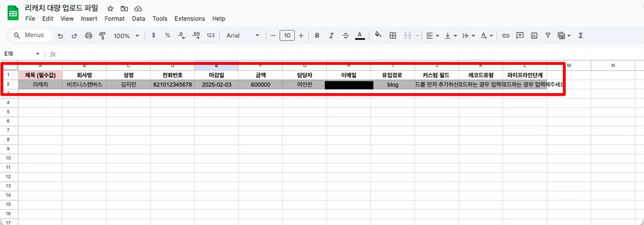This screenshot has height=225, width=644.
Task: Increase font size with plus button
Action: [x=301, y=36]
